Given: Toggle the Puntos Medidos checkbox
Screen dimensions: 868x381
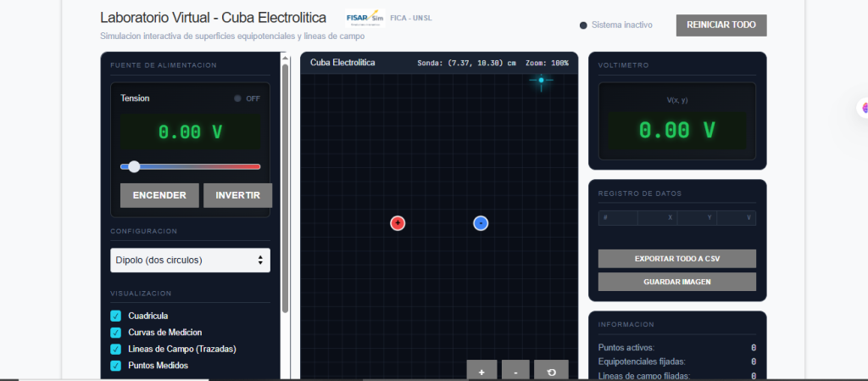Looking at the screenshot, I should [116, 365].
